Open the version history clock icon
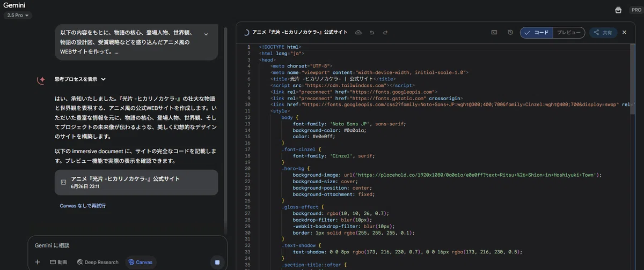This screenshot has width=644, height=270. (x=510, y=33)
